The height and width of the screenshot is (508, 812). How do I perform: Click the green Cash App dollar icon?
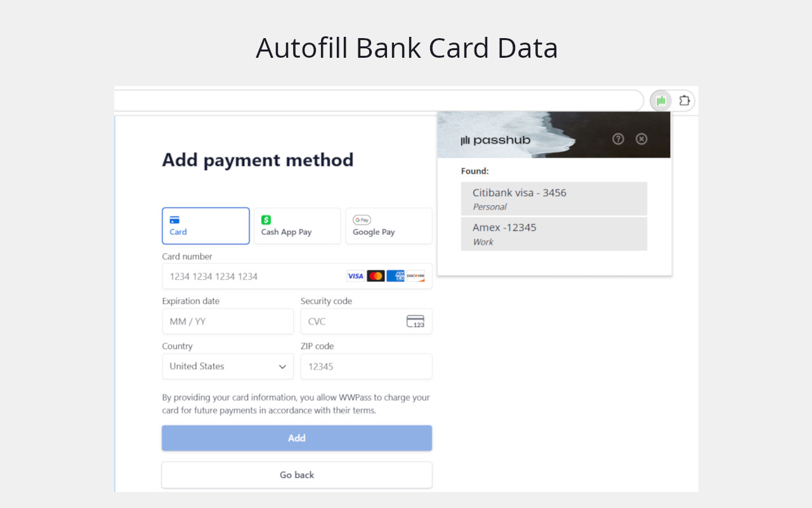(x=266, y=220)
